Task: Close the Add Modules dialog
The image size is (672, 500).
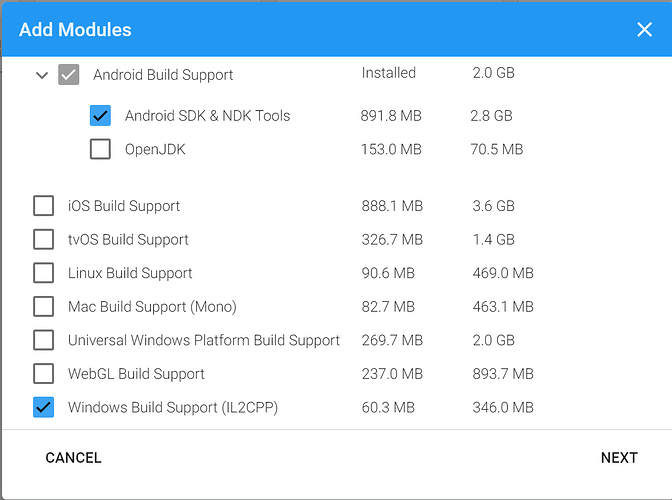Action: 644,30
